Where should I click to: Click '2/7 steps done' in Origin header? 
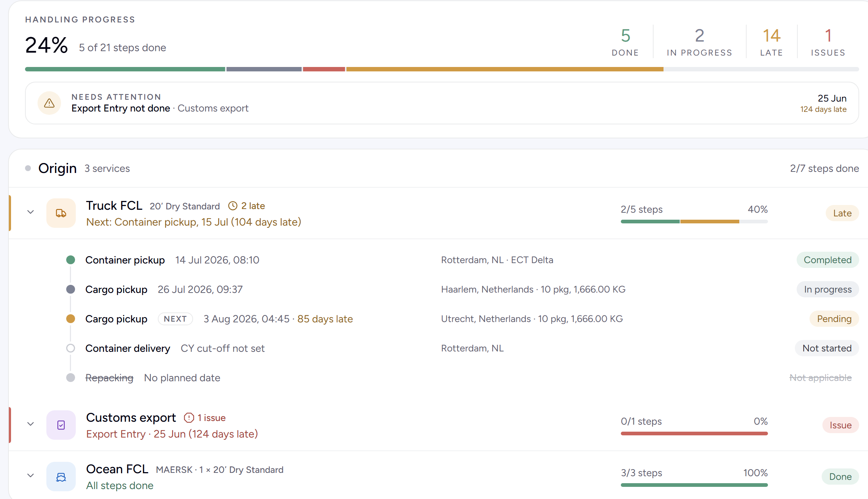825,168
